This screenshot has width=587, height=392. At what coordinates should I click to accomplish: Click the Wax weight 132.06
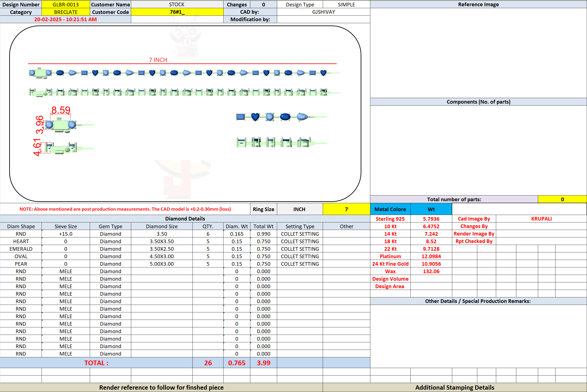(431, 271)
